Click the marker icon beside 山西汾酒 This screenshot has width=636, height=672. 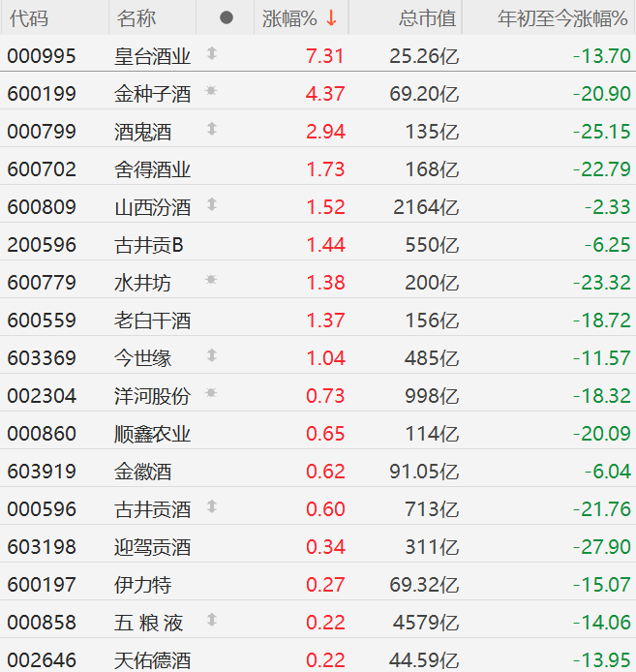coord(212,204)
